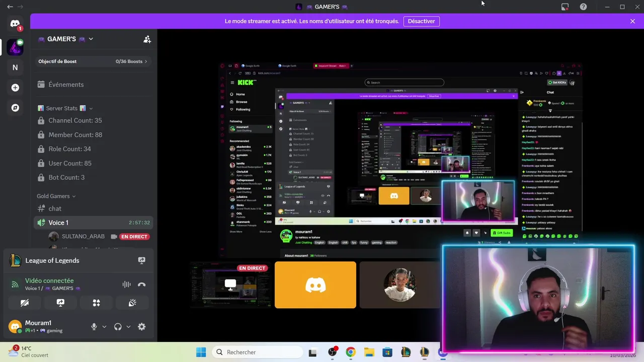The width and height of the screenshot is (644, 362).
Task: Open the Objectif de Boost chevron
Action: tap(146, 61)
